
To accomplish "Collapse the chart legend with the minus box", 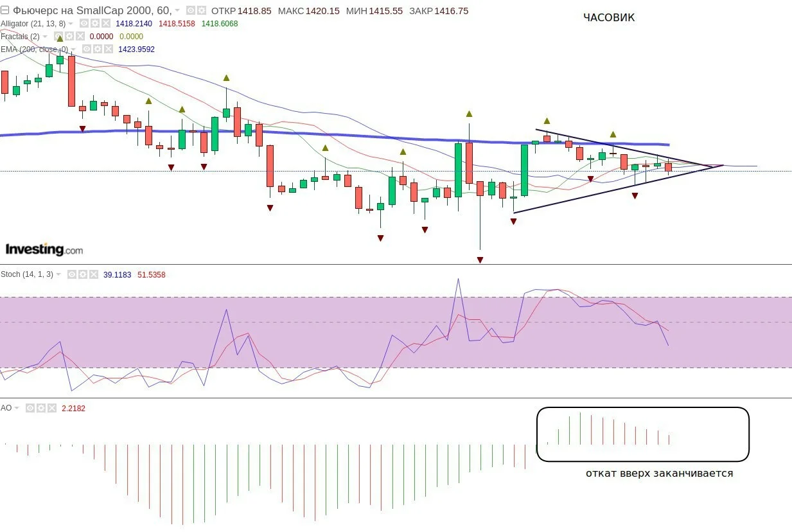I will point(5,11).
